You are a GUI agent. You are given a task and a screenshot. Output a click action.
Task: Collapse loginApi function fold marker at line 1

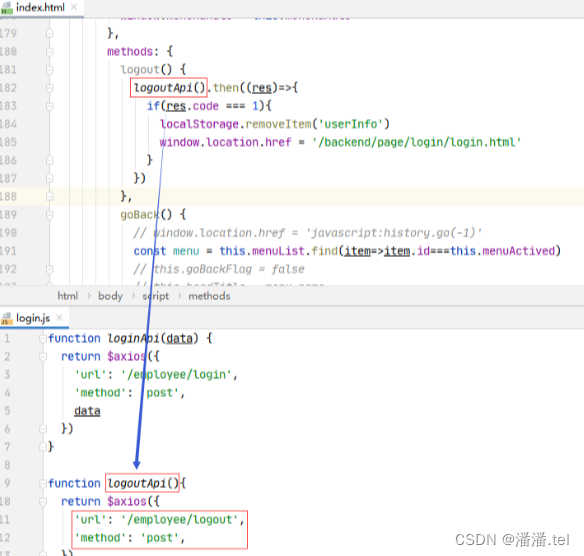[43, 339]
